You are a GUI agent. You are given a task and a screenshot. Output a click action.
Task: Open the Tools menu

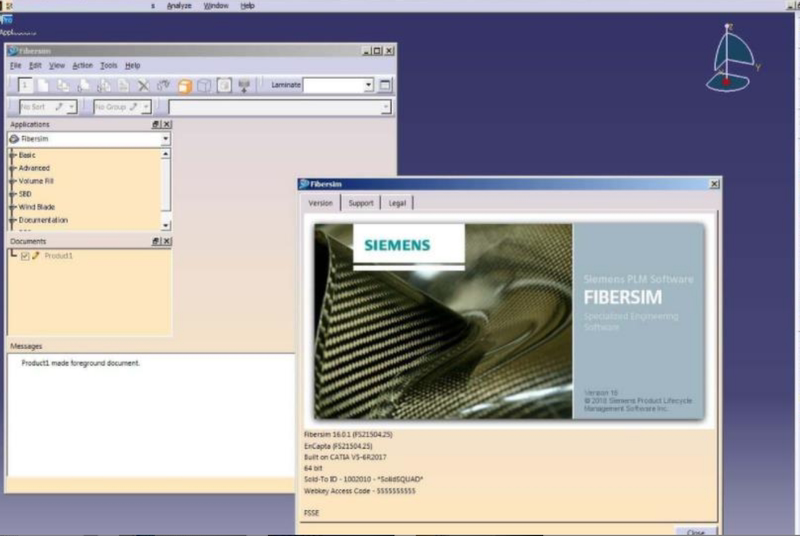109,65
